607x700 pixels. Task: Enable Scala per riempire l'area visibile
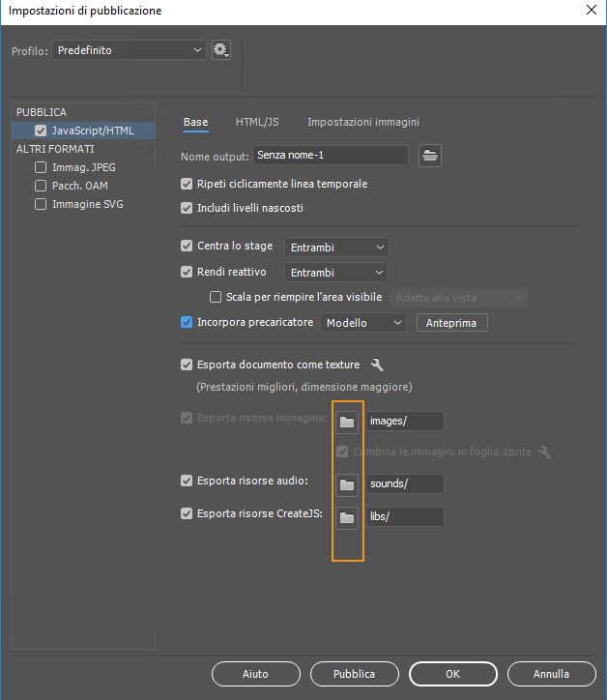coord(216,297)
